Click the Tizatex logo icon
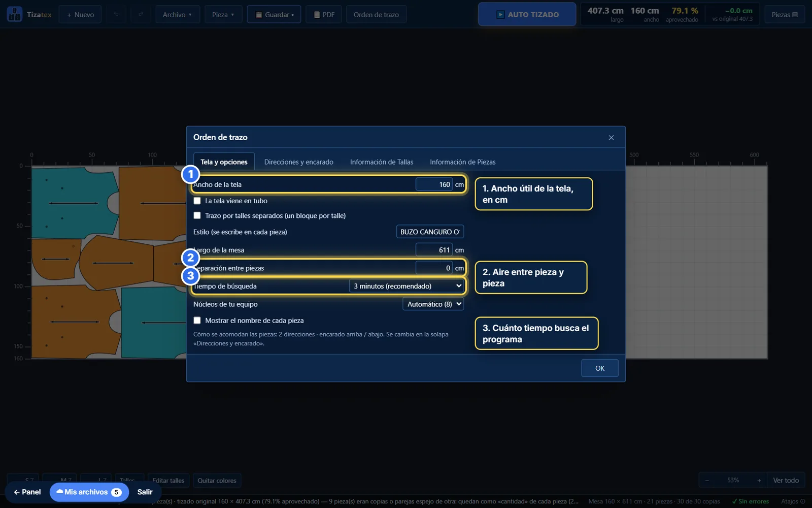 (x=14, y=14)
